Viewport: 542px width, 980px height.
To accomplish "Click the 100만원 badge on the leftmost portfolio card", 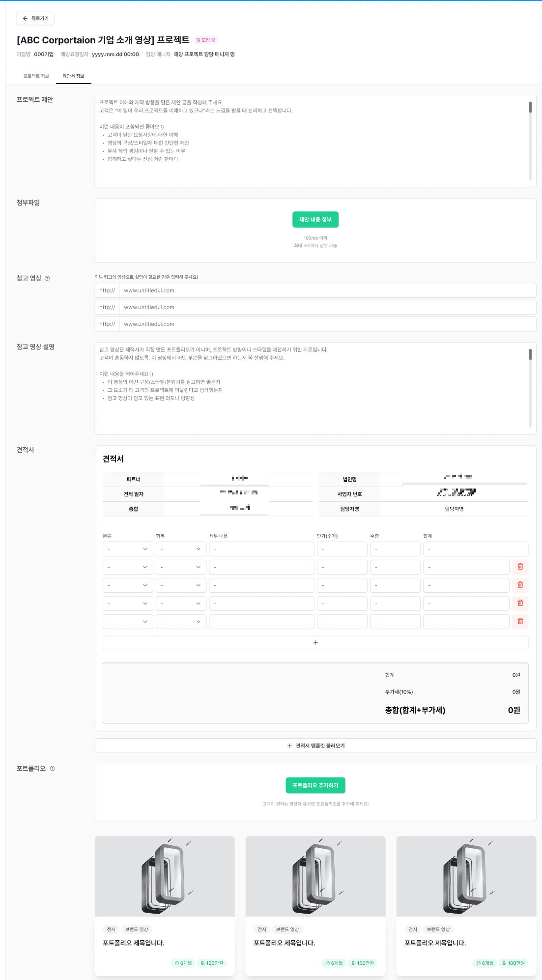I will tap(212, 963).
